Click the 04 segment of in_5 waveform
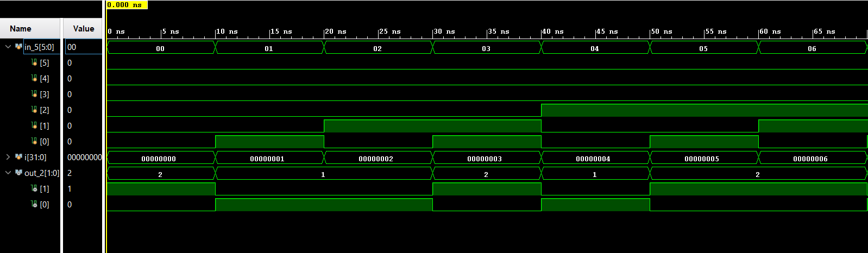868x253 pixels. [x=594, y=48]
